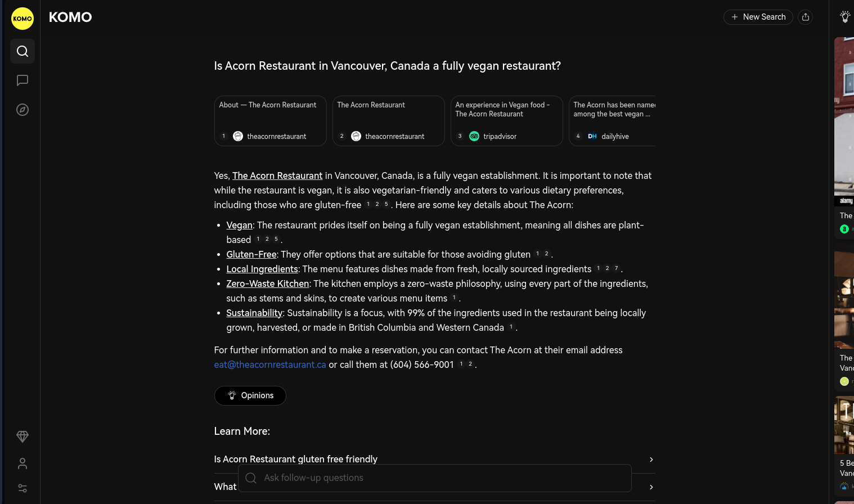Click the Local Ingredients underlined term
Image resolution: width=854 pixels, height=504 pixels.
pos(262,269)
